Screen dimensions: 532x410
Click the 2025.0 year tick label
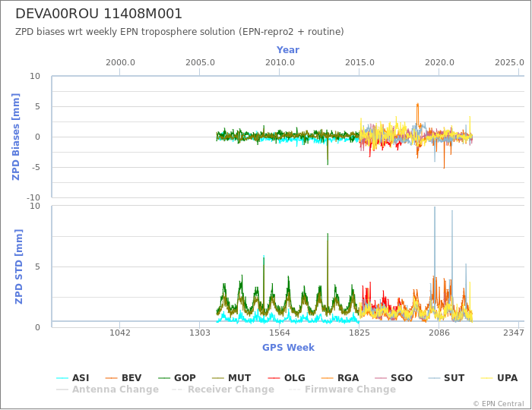[x=509, y=63]
